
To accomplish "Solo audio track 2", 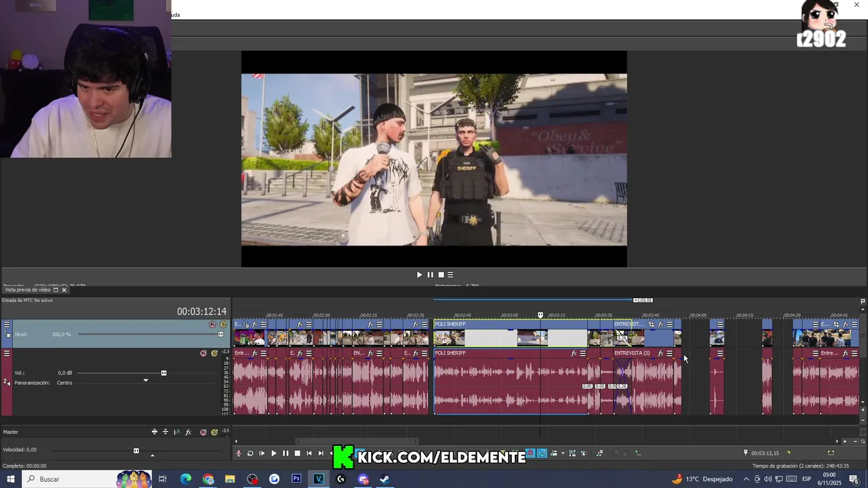I will pyautogui.click(x=214, y=353).
